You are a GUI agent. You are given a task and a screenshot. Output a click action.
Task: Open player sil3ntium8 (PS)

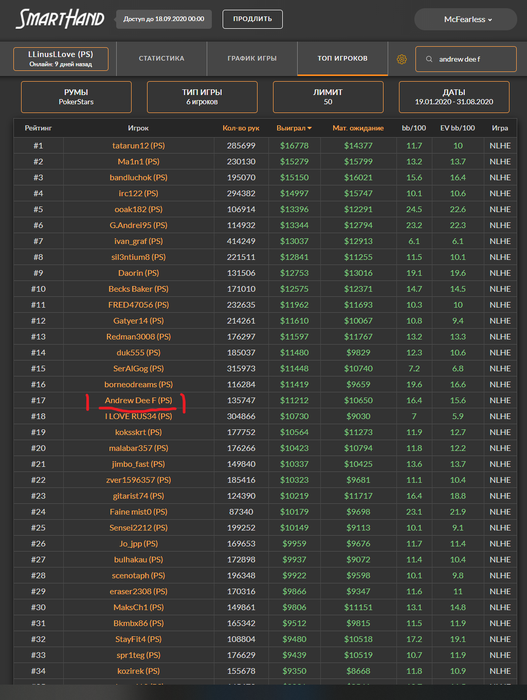[138, 257]
